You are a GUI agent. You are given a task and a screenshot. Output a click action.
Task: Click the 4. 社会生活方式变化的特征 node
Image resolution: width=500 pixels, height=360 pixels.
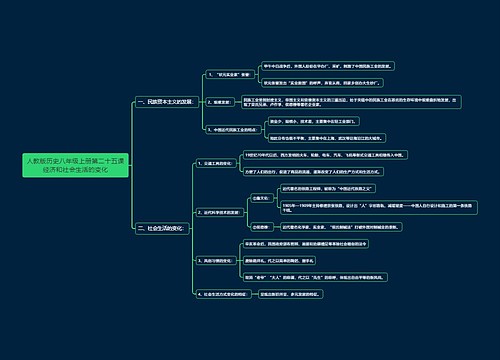(223, 294)
